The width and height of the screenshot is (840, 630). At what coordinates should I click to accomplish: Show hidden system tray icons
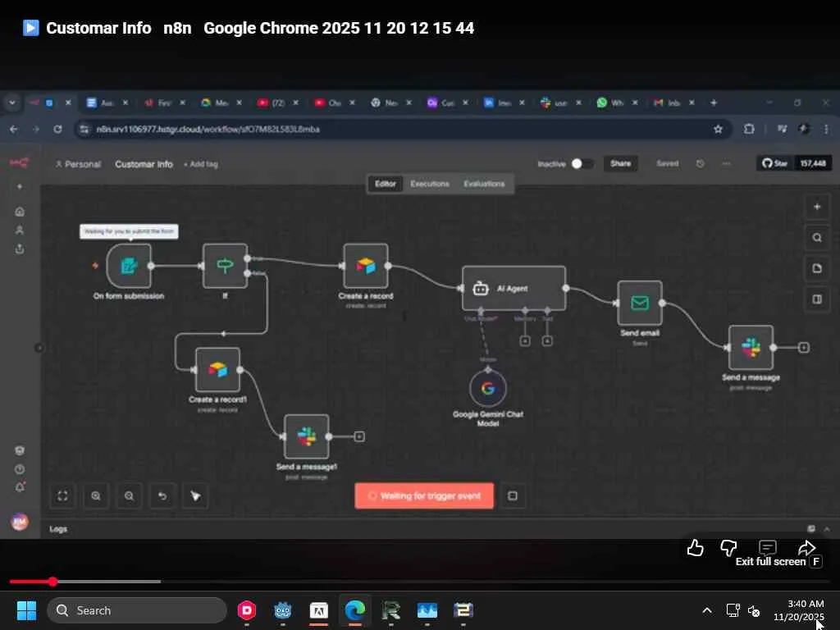[707, 610]
